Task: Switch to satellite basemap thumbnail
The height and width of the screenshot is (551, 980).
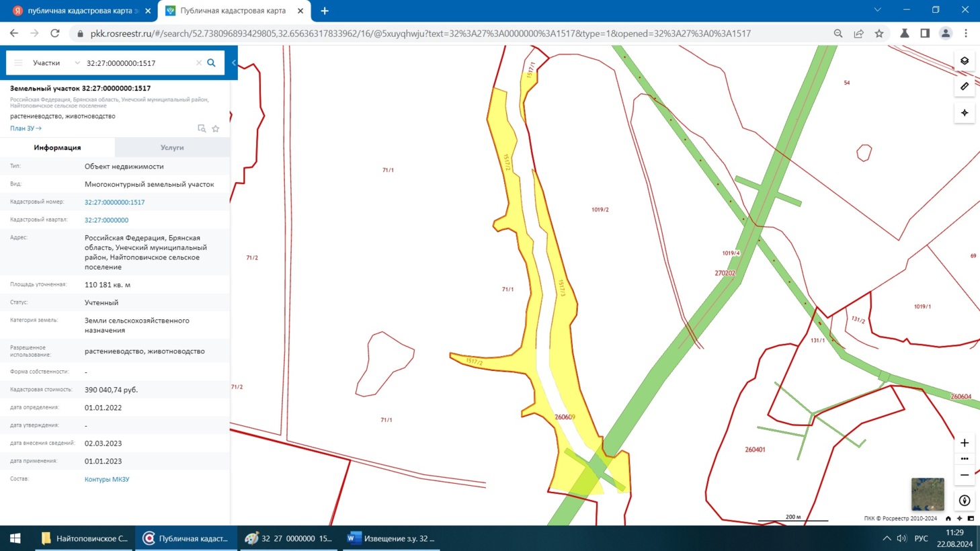Action: tap(928, 495)
